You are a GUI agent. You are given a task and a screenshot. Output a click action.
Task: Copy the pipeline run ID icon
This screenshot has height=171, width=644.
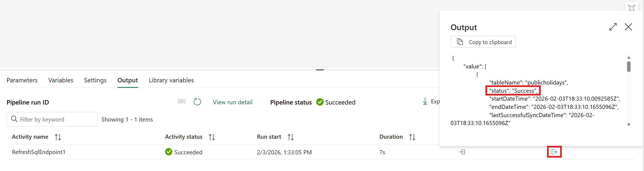pos(182,102)
